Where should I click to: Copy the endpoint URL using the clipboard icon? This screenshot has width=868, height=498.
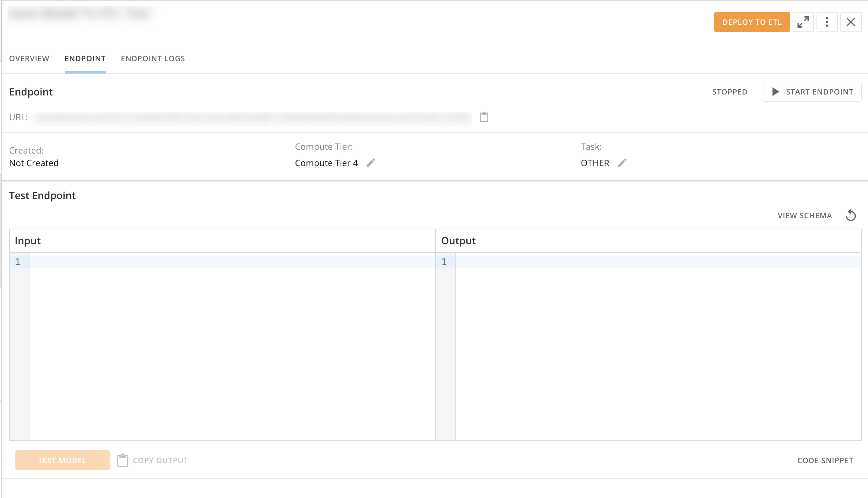click(484, 117)
